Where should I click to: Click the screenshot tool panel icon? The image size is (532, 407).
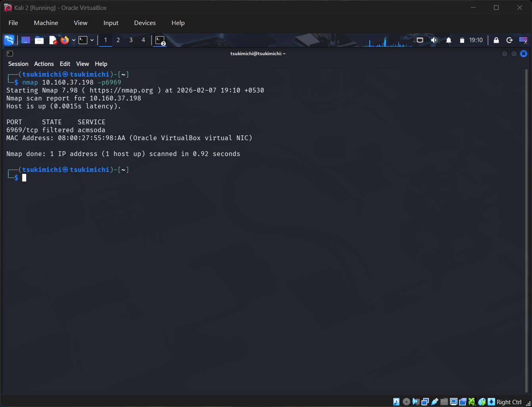click(x=523, y=40)
